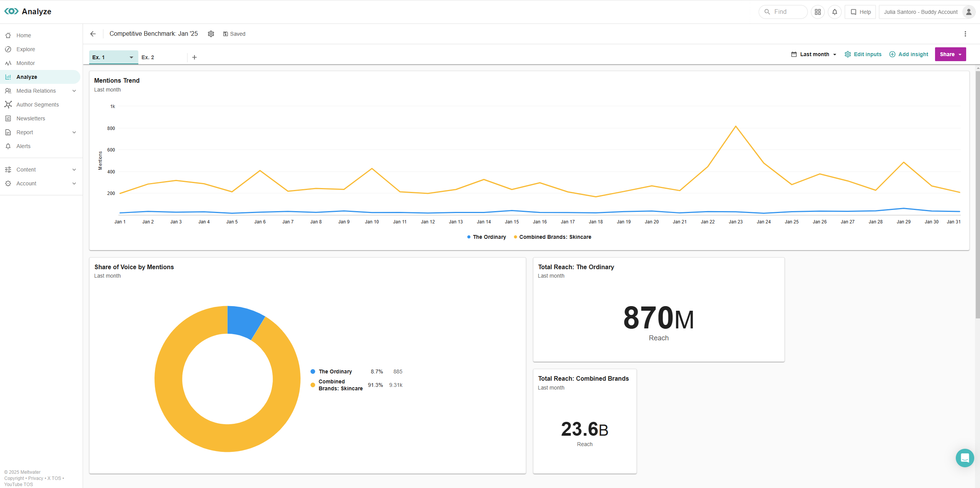Open the Last month date dropdown
Screen dimensions: 980x488
[x=814, y=54]
